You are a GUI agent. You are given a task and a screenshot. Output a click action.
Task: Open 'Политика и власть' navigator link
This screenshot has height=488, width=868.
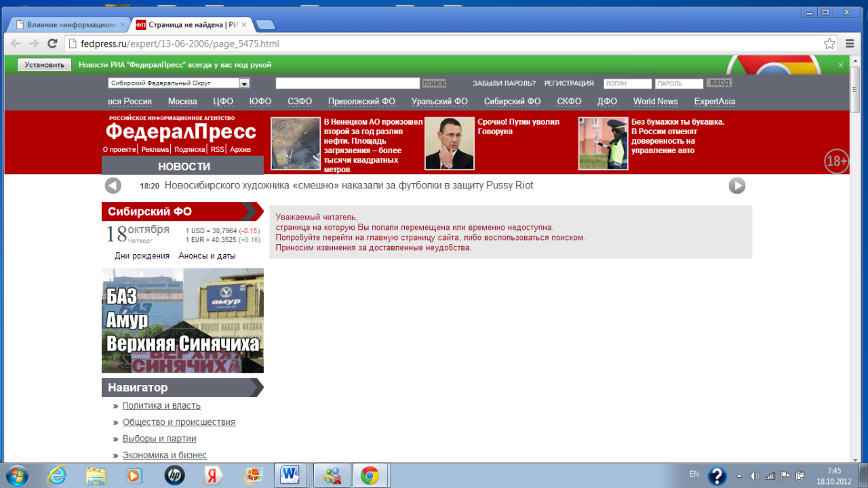coord(161,406)
